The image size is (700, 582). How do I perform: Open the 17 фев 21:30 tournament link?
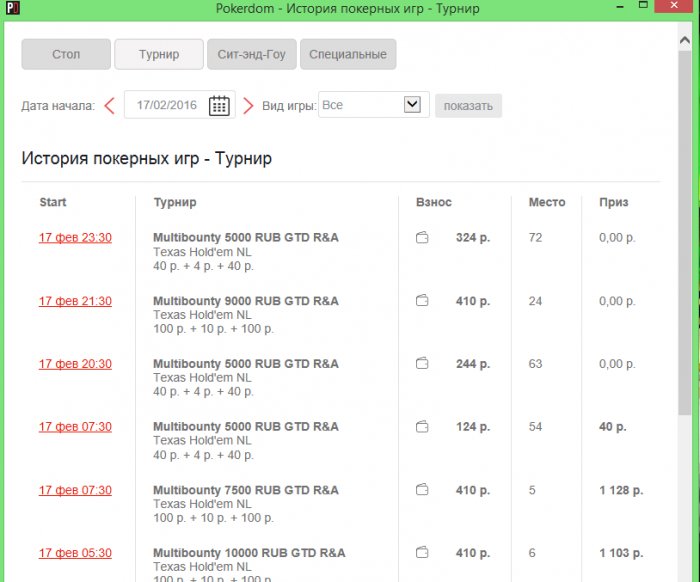click(x=75, y=301)
